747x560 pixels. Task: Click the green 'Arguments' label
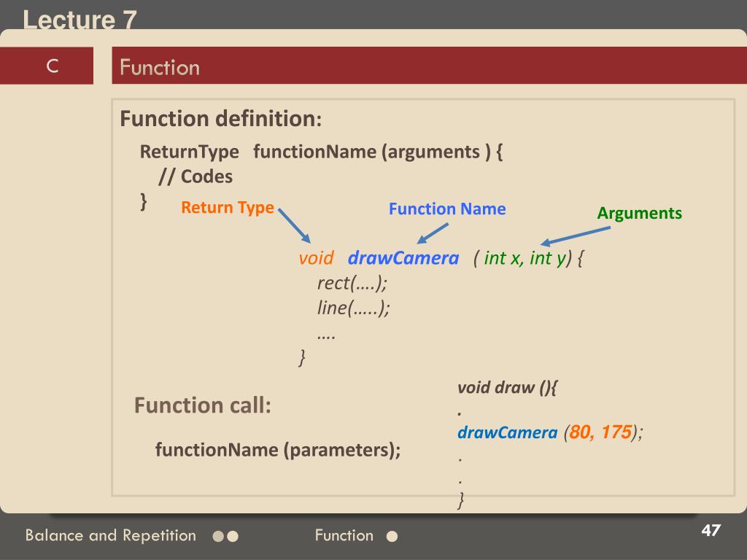point(639,214)
